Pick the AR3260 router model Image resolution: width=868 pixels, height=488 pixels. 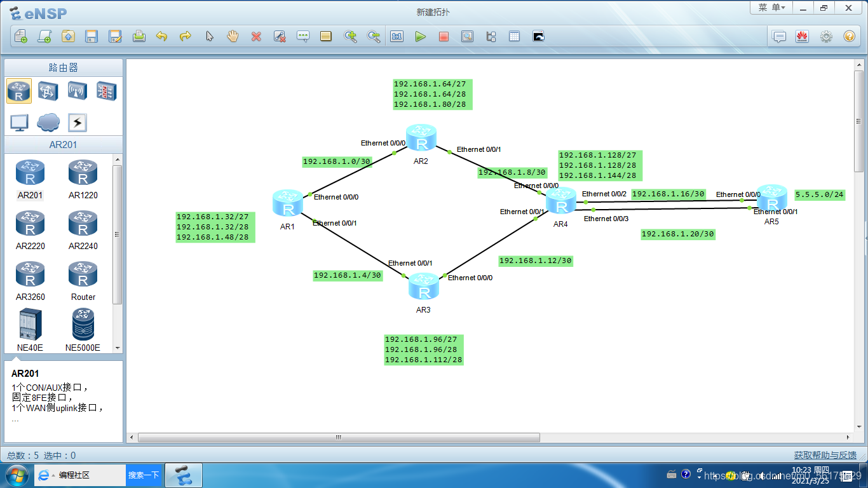(x=30, y=281)
